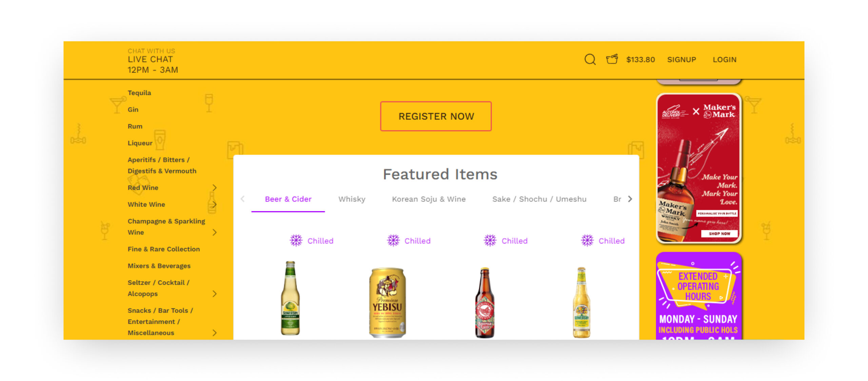The height and width of the screenshot is (381, 868).
Task: Open the shopping cart icon
Action: point(612,59)
